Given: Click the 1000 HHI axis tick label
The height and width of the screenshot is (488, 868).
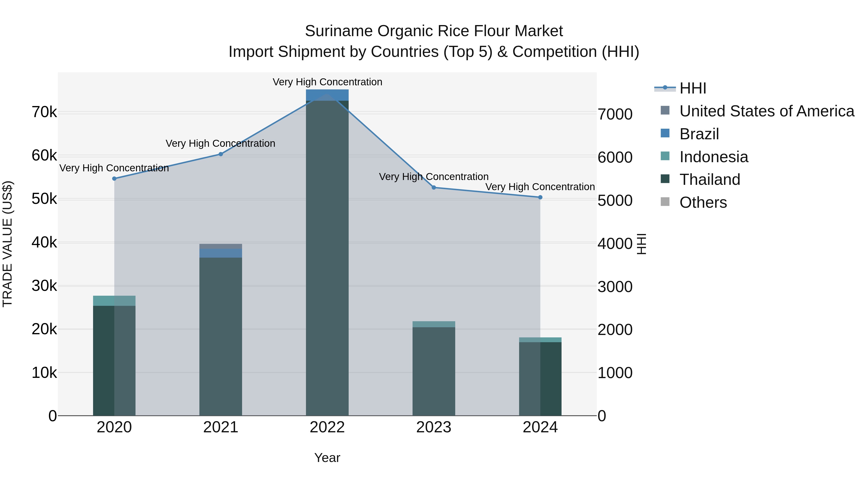Looking at the screenshot, I should click(615, 373).
